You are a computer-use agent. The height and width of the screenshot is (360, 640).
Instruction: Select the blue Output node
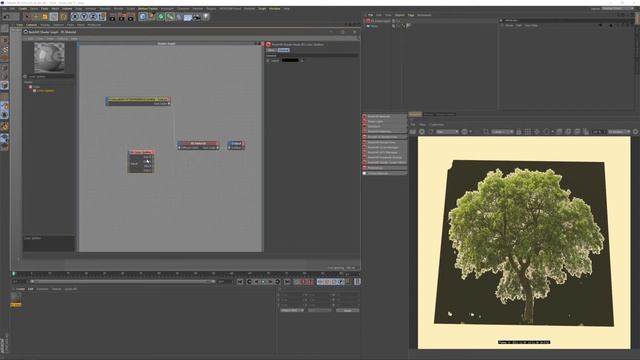236,145
